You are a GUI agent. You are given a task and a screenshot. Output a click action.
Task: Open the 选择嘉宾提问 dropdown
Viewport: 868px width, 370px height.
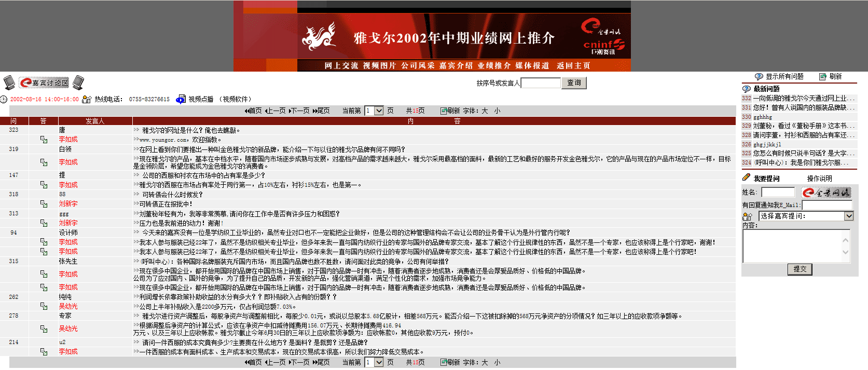coord(806,216)
